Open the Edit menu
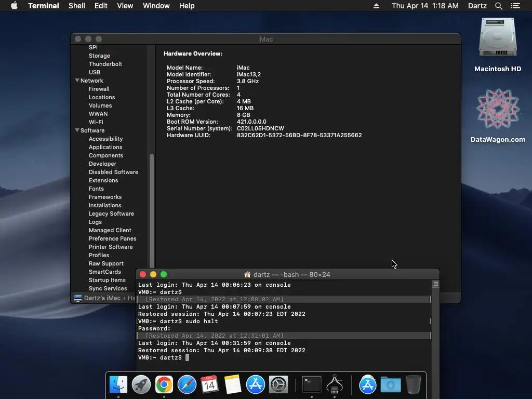 point(101,6)
